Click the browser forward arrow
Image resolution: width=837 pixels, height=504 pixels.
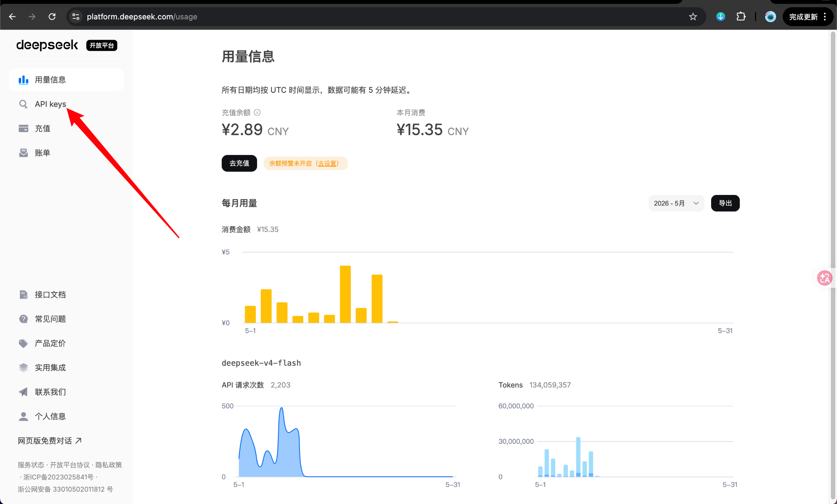[32, 17]
